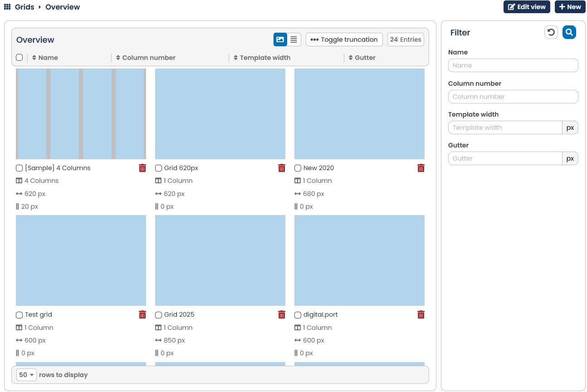Screen dimensions: 587x392
Task: Sort by Gutter column header
Action: [x=362, y=58]
